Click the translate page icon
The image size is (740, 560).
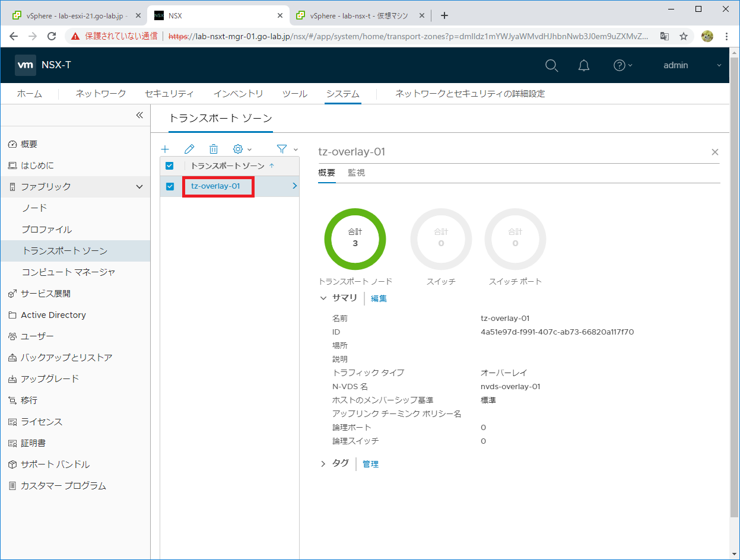coord(665,36)
